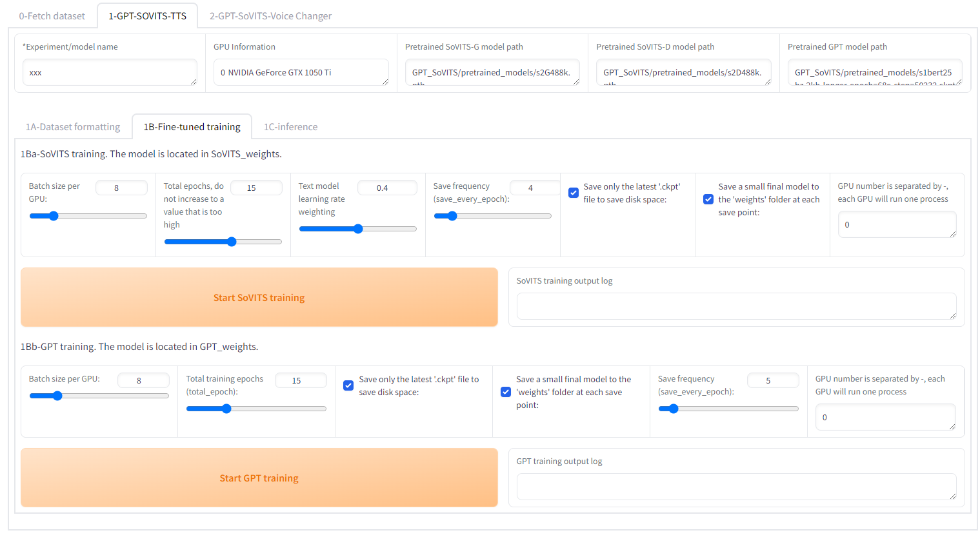Click the SoVITS GPU number input field
Viewport: 980px width, 535px height.
[x=896, y=224]
